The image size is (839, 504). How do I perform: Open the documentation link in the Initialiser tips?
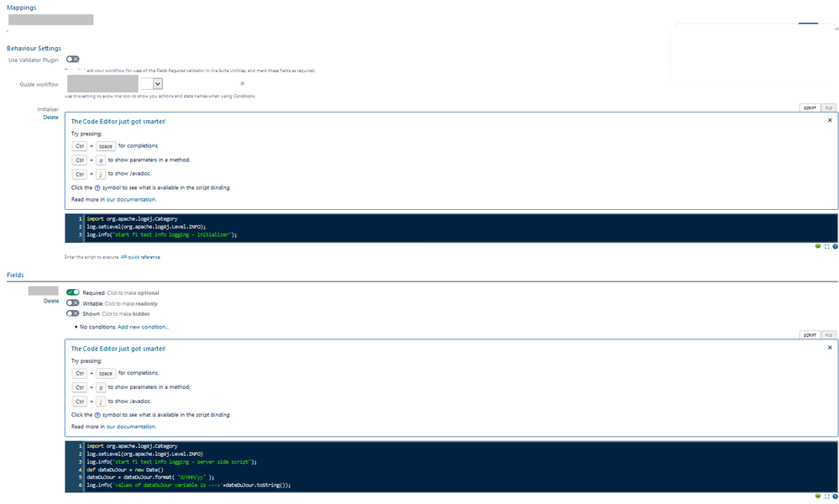131,200
